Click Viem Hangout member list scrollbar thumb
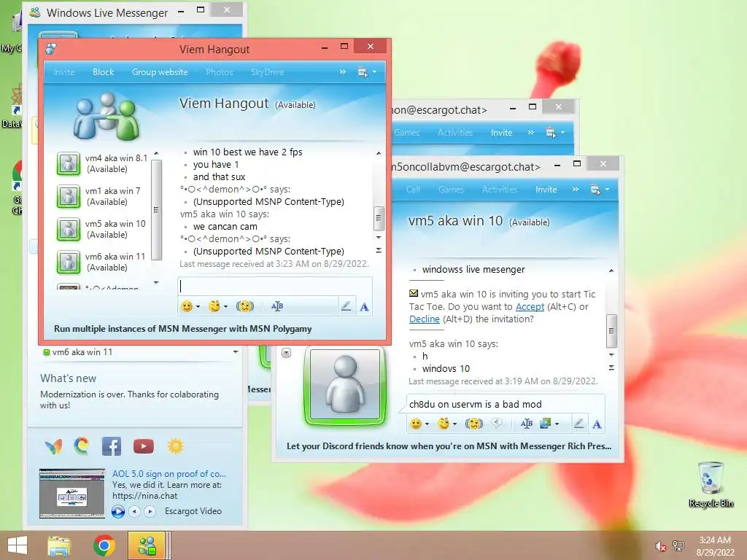Viewport: 747px width, 560px height. (156, 210)
